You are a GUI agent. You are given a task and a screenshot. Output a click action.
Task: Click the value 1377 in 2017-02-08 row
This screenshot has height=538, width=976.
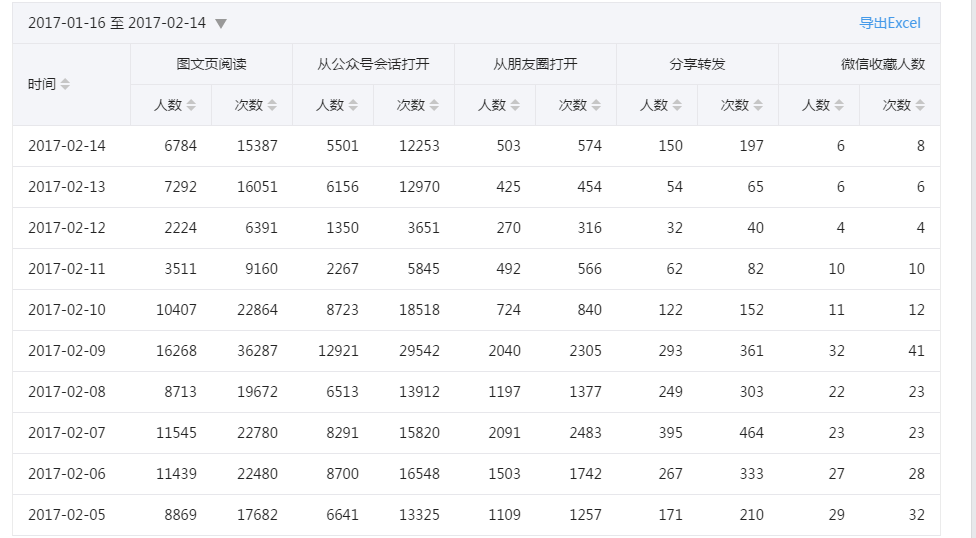click(x=585, y=392)
